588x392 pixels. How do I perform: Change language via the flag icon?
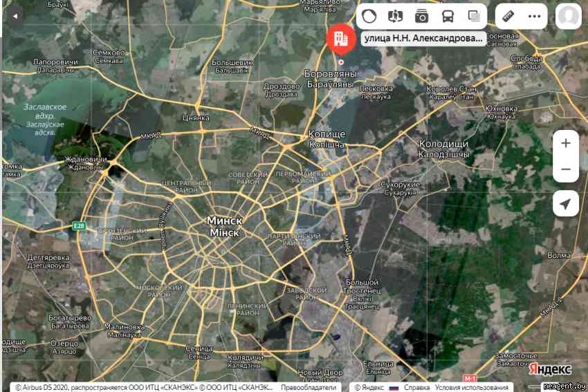pos(394,387)
